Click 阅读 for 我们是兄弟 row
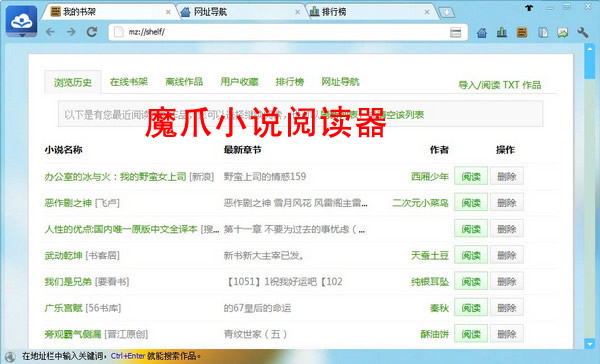The image size is (600, 364). coord(471,281)
